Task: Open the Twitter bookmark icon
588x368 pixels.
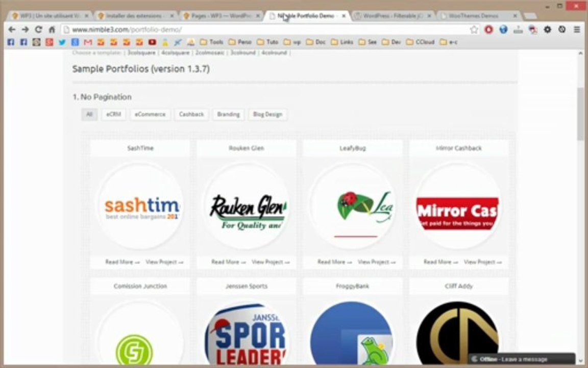Action: tap(62, 42)
